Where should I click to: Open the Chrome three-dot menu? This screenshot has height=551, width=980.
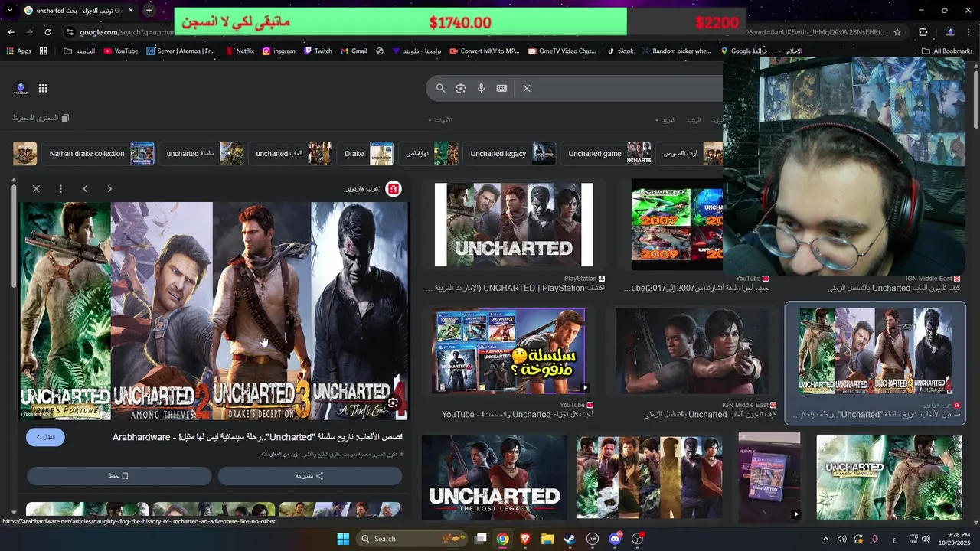[x=969, y=32]
